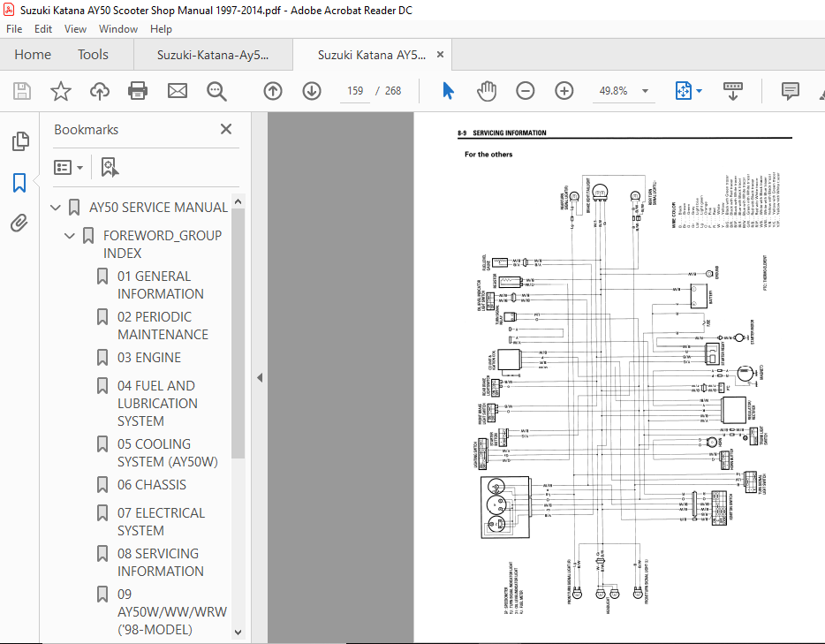Zoom out with minus button
This screenshot has width=825, height=644.
point(525,91)
